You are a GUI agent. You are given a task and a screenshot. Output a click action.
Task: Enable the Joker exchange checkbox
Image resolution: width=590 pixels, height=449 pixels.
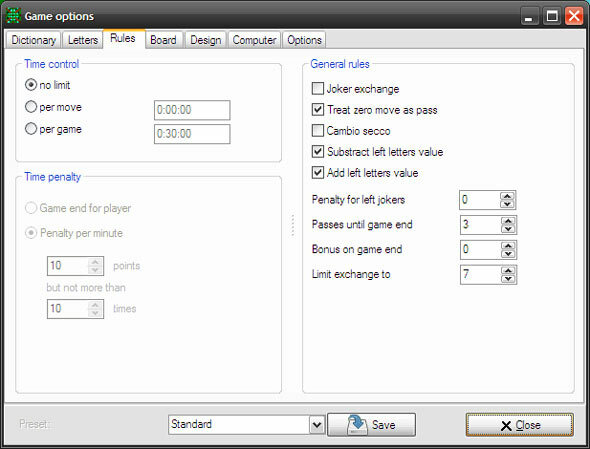click(318, 88)
